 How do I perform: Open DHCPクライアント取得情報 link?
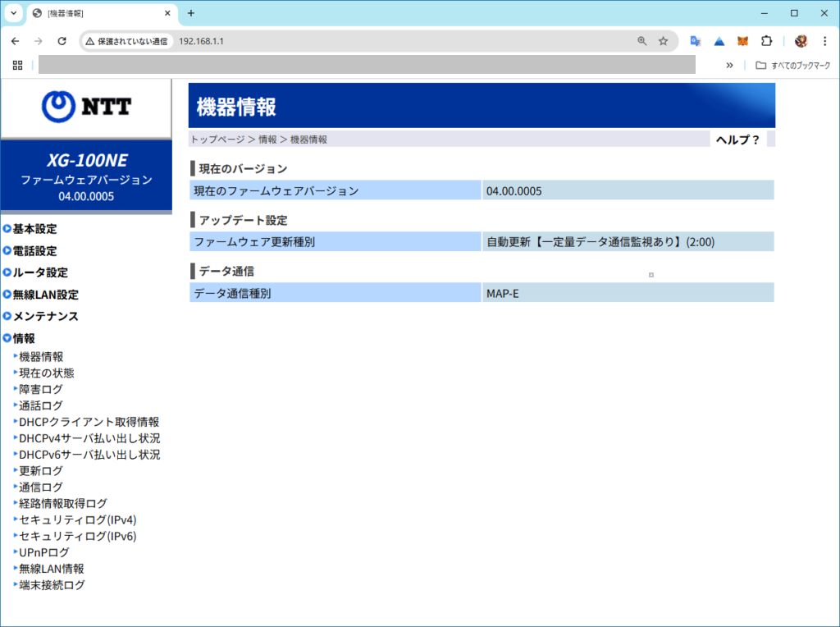[89, 422]
